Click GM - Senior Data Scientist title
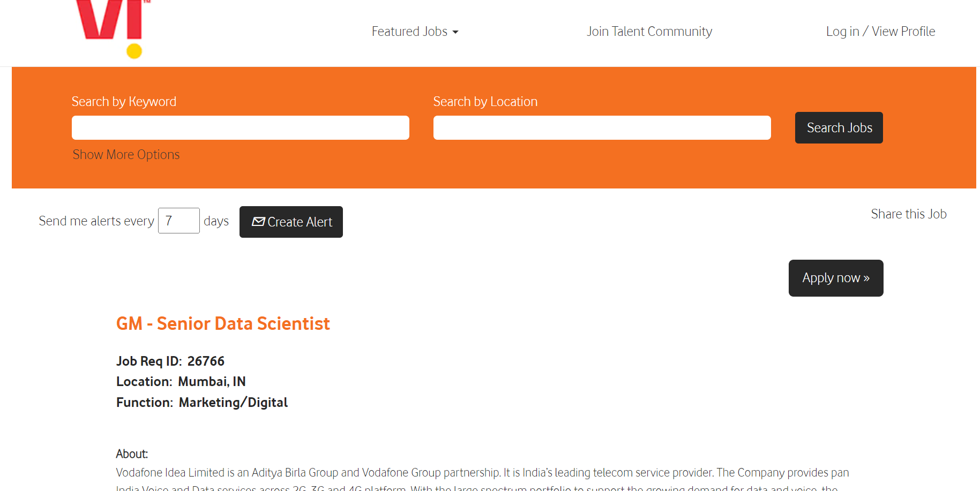The width and height of the screenshot is (980, 491). click(x=223, y=323)
